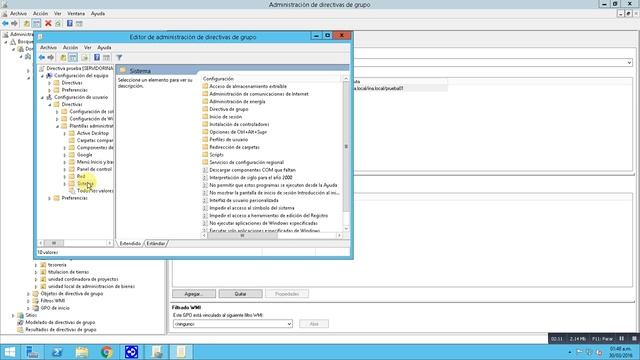The width and height of the screenshot is (640, 360).
Task: Click the Quitar button
Action: 240,294
